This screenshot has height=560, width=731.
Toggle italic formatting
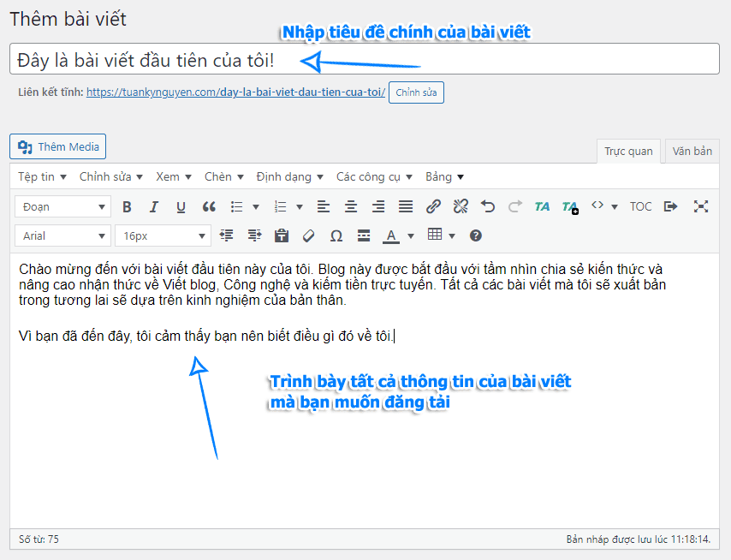[153, 206]
